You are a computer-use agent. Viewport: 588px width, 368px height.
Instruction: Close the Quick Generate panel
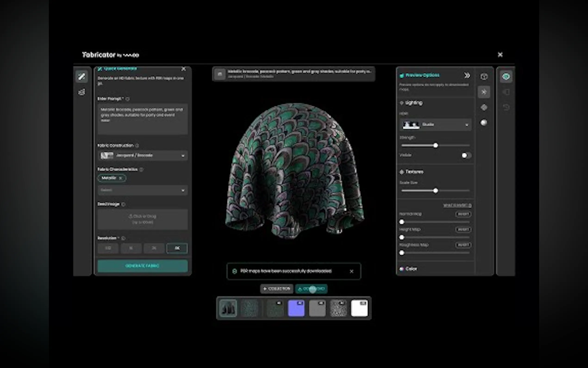[184, 69]
